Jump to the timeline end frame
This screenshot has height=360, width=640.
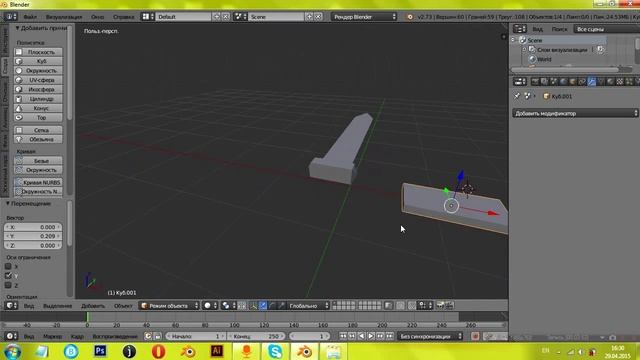point(390,336)
